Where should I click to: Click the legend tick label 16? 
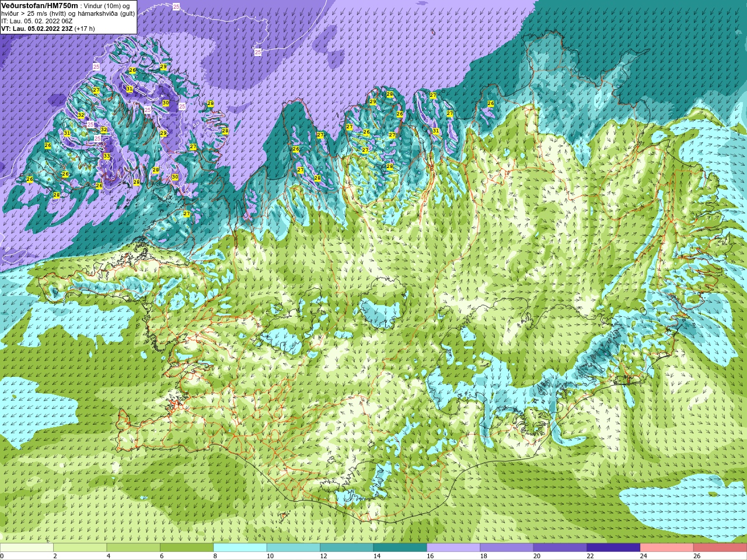click(430, 556)
